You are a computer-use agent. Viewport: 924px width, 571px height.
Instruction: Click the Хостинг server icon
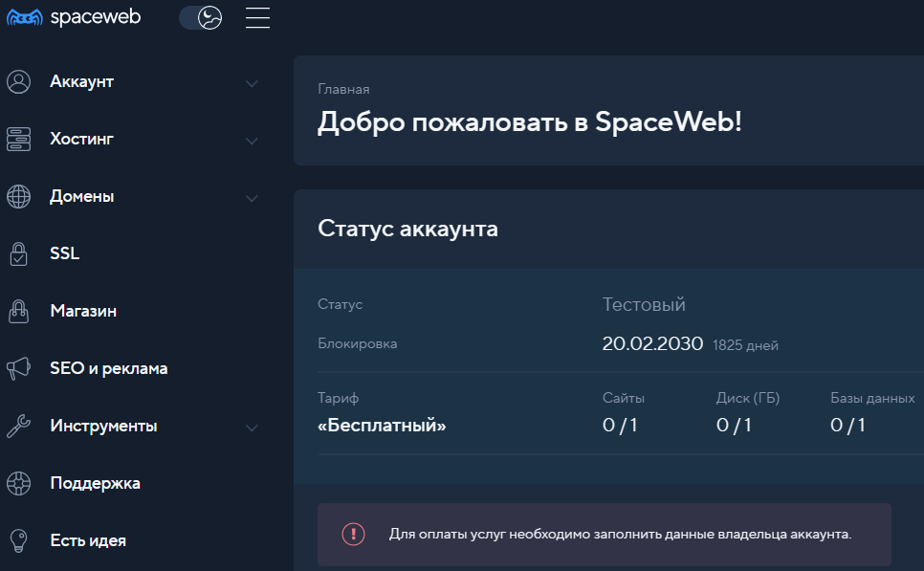tap(18, 139)
